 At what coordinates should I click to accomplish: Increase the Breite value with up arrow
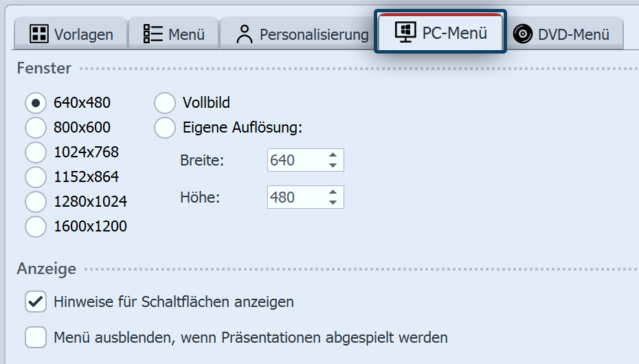tap(333, 155)
